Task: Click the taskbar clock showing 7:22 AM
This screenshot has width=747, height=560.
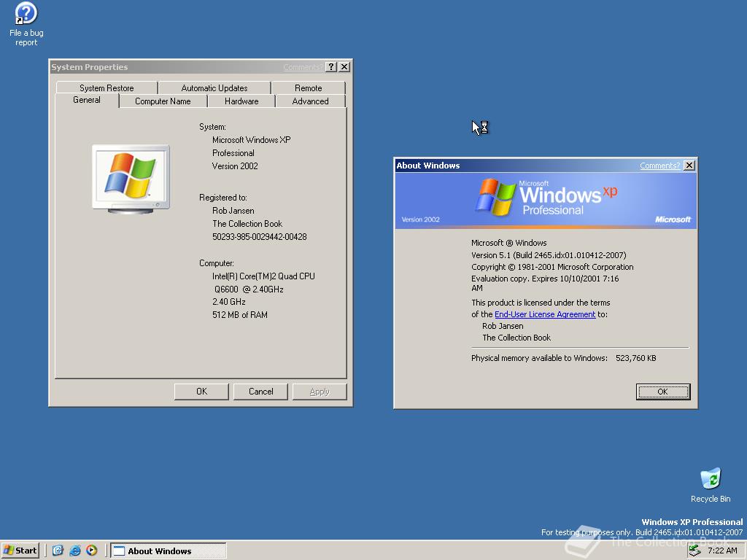Action: point(722,551)
